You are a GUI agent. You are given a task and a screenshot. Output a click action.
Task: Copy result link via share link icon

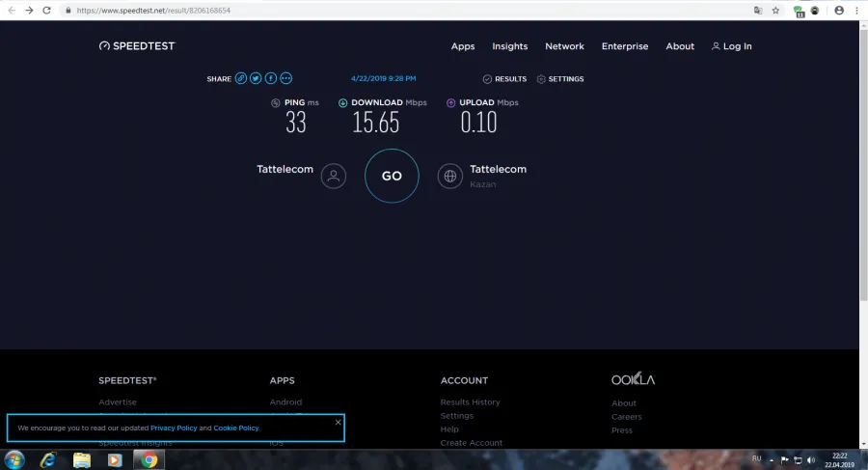pyautogui.click(x=241, y=78)
